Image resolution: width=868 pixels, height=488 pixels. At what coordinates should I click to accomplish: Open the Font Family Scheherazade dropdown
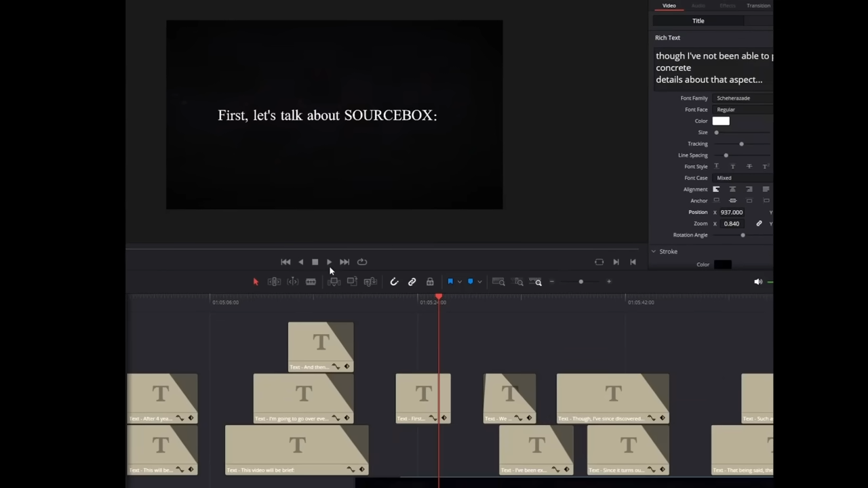click(743, 98)
